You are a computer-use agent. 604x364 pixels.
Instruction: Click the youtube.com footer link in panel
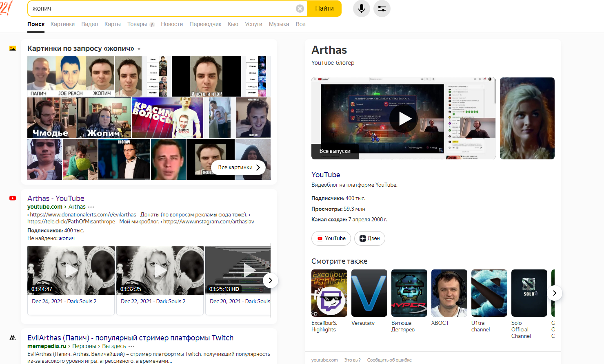point(324,360)
